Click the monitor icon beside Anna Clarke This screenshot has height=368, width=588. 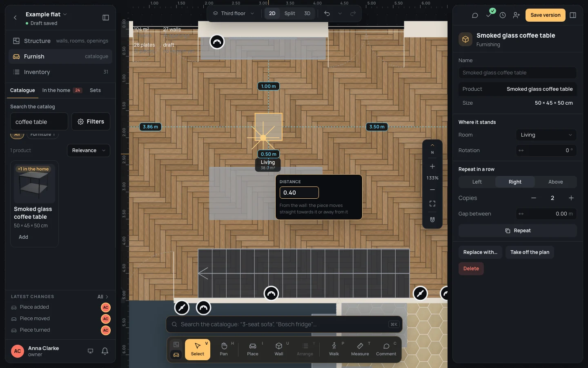[91, 351]
